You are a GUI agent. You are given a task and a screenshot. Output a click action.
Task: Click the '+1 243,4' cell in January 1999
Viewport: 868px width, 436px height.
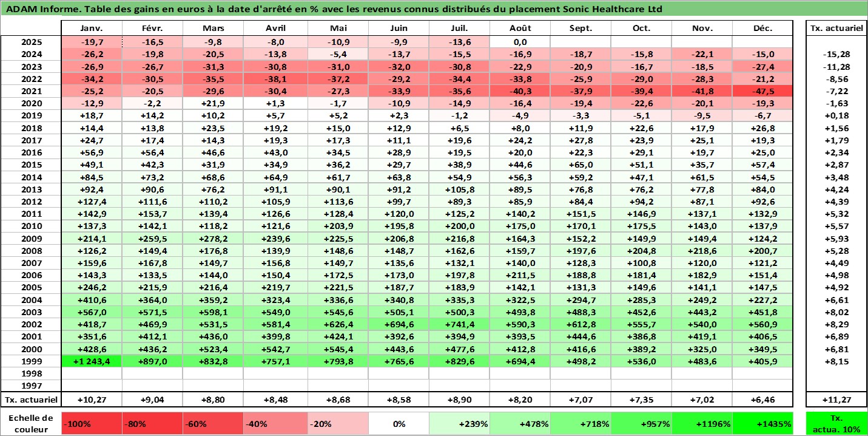click(x=92, y=361)
